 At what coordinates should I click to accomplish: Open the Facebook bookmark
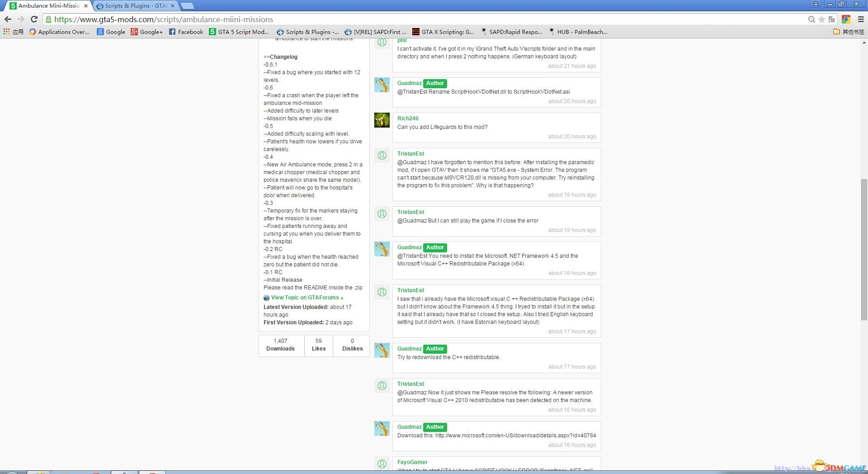pyautogui.click(x=186, y=32)
